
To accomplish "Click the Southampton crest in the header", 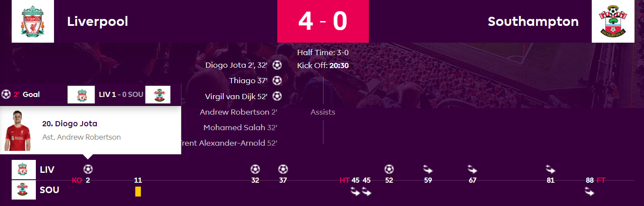I will click(x=613, y=21).
